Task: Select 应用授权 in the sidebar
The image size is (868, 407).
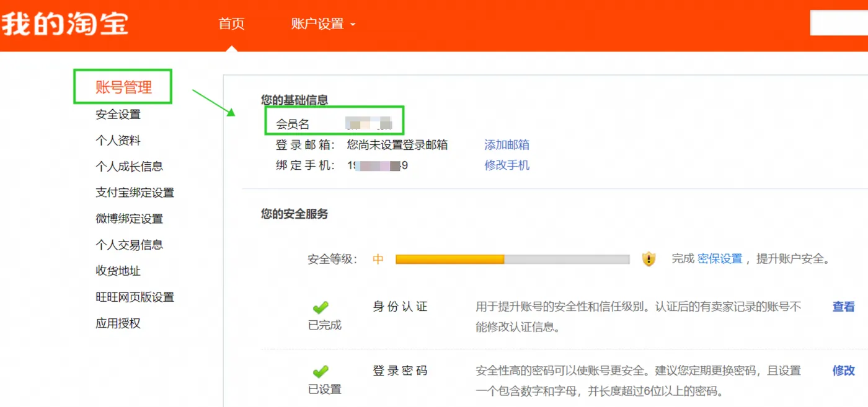Action: point(118,323)
